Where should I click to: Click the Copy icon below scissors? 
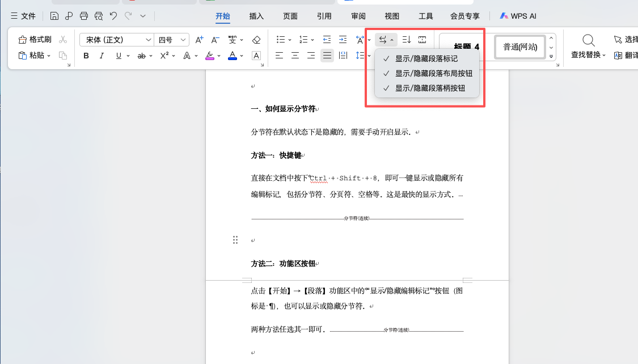tap(62, 56)
